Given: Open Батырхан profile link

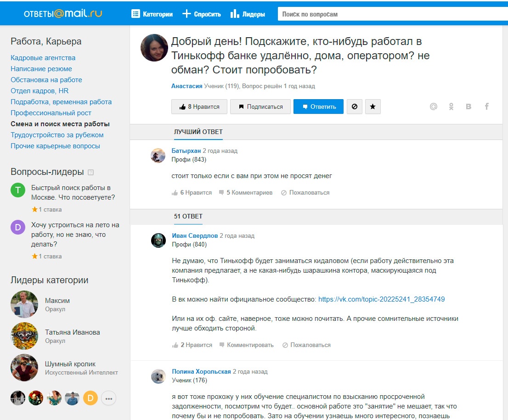Looking at the screenshot, I should coord(186,151).
